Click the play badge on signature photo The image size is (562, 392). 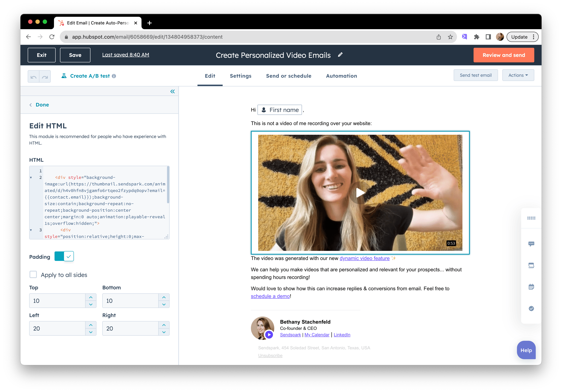269,335
